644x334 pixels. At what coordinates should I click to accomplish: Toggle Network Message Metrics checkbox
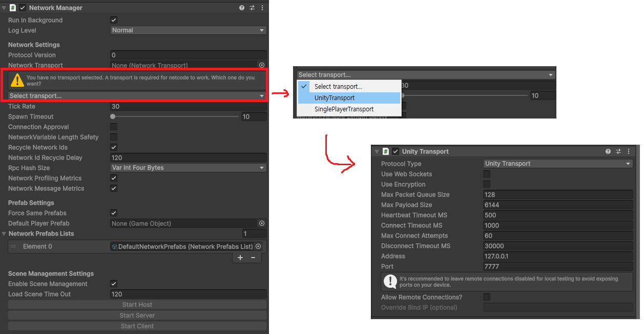(114, 188)
